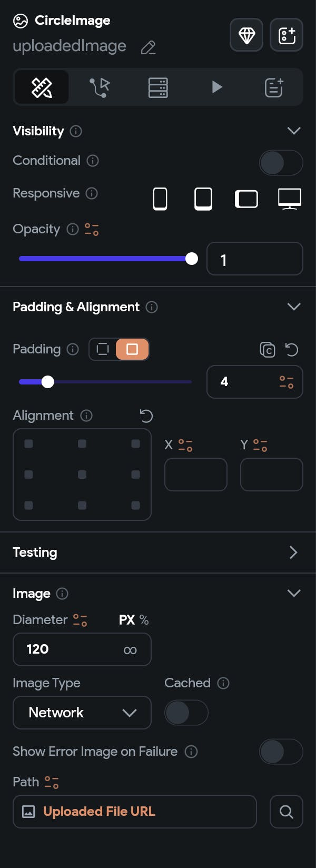Turn on the Cached toggle
Image resolution: width=316 pixels, height=868 pixels.
186,713
